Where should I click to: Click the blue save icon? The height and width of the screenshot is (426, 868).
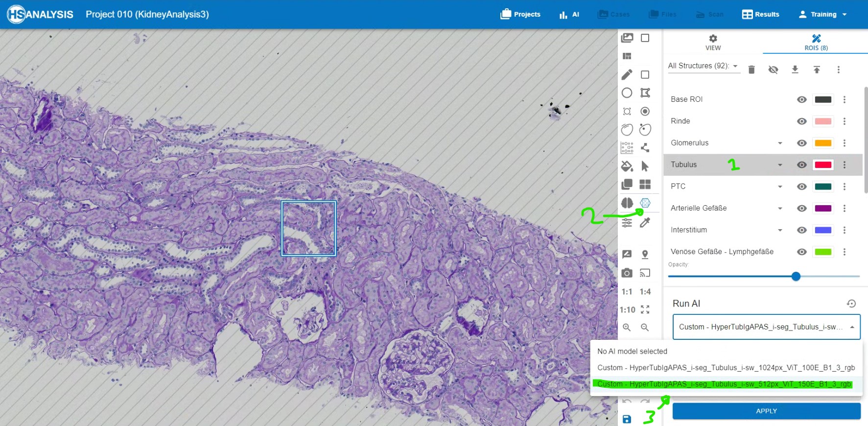coord(627,419)
